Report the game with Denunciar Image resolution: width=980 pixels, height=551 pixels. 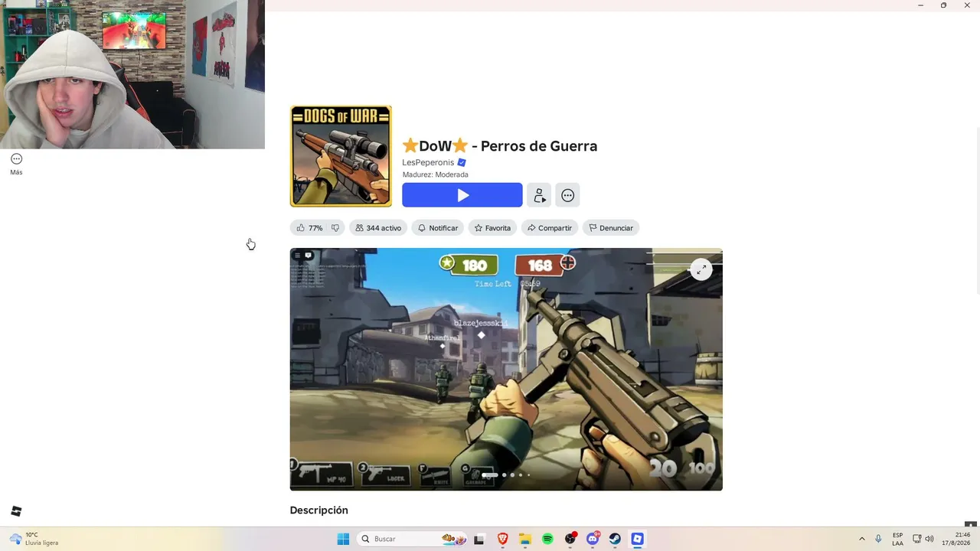click(611, 228)
